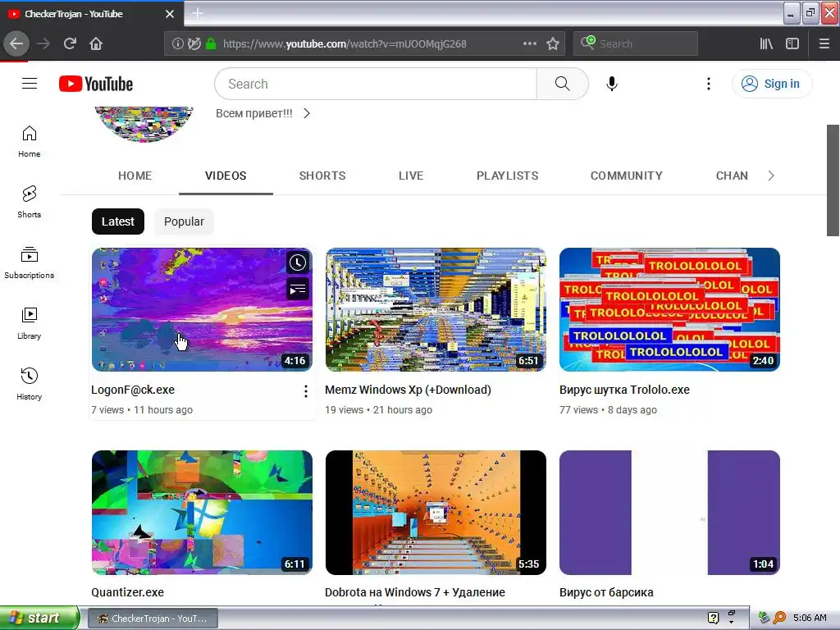Open the YouTube guide hamburger menu

[x=30, y=84]
